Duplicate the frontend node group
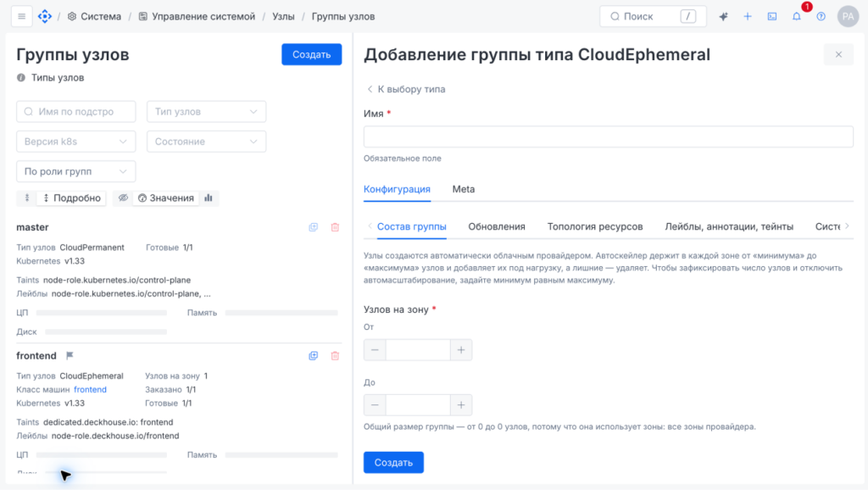Image resolution: width=868 pixels, height=490 pixels. (314, 355)
